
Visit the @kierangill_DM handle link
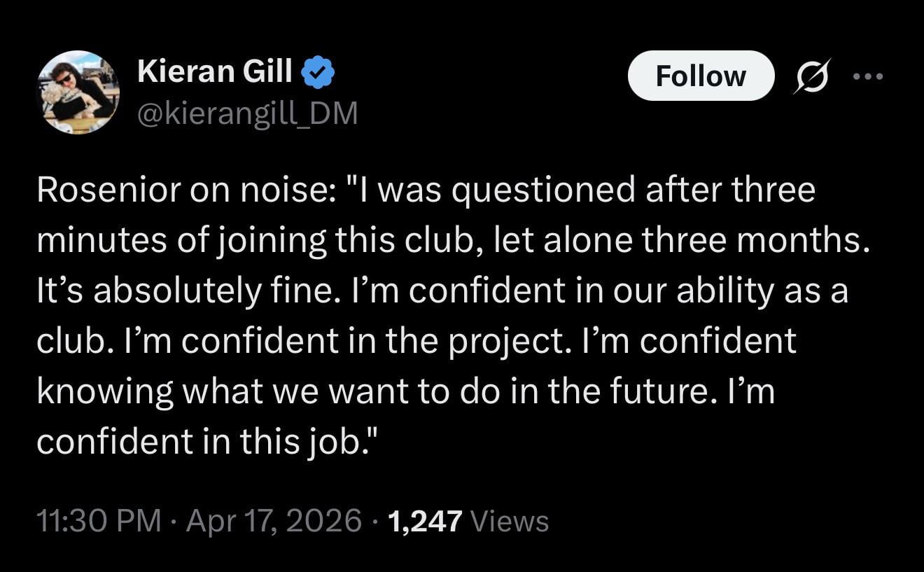pyautogui.click(x=247, y=113)
